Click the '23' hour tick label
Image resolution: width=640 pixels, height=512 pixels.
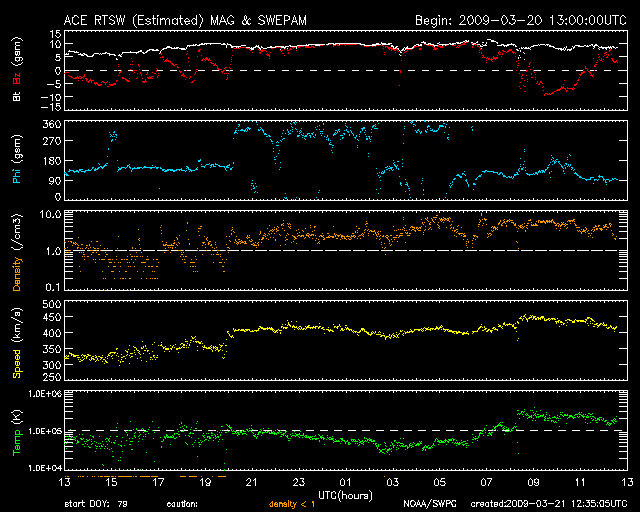click(299, 483)
